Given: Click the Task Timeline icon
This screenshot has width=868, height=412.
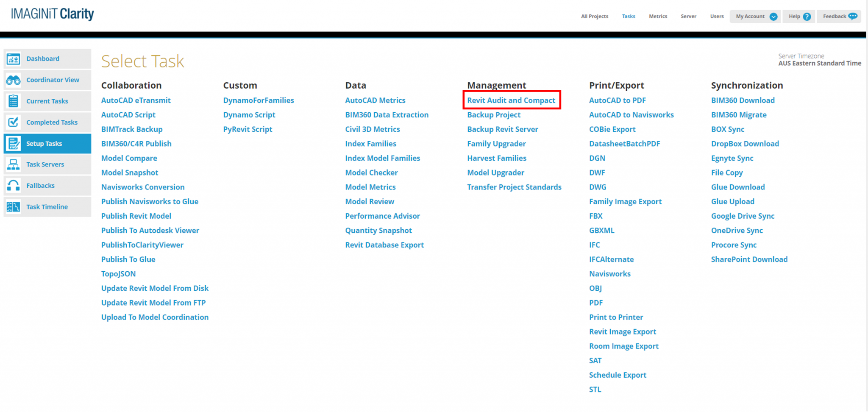Looking at the screenshot, I should click(13, 207).
